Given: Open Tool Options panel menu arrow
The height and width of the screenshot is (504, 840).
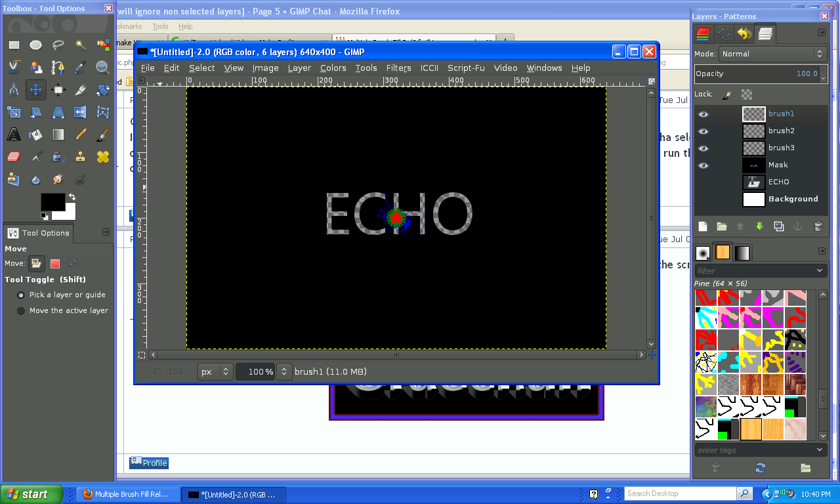Looking at the screenshot, I should pos(106,232).
